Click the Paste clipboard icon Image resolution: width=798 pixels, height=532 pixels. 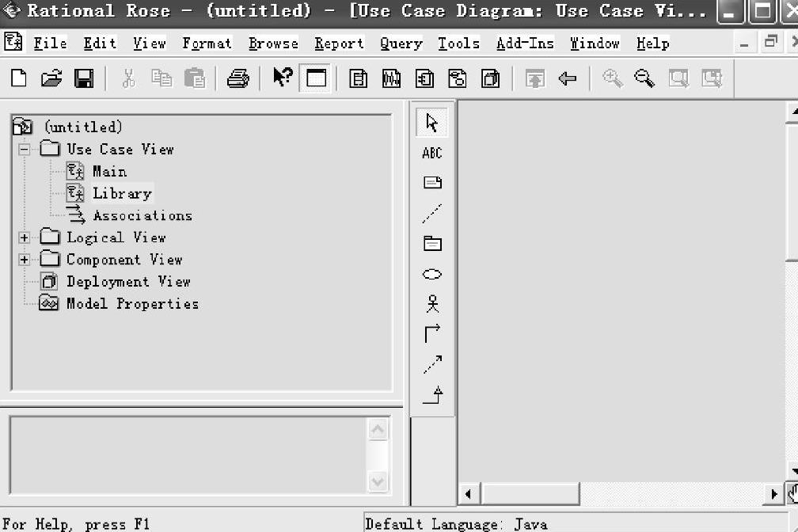pyautogui.click(x=195, y=78)
